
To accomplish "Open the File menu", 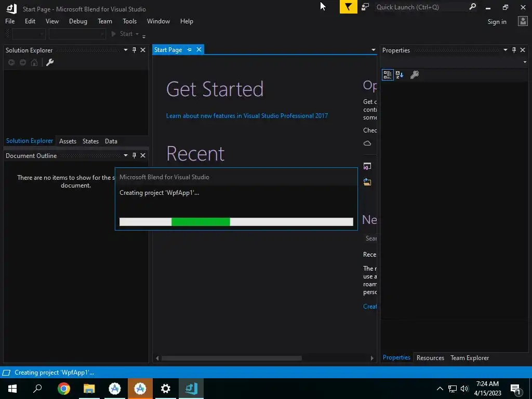I will click(x=10, y=21).
